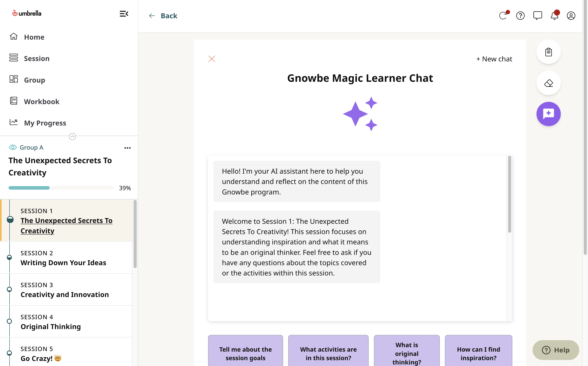Click the umbrella logo
Screen dimensions: 588x366
tap(27, 13)
